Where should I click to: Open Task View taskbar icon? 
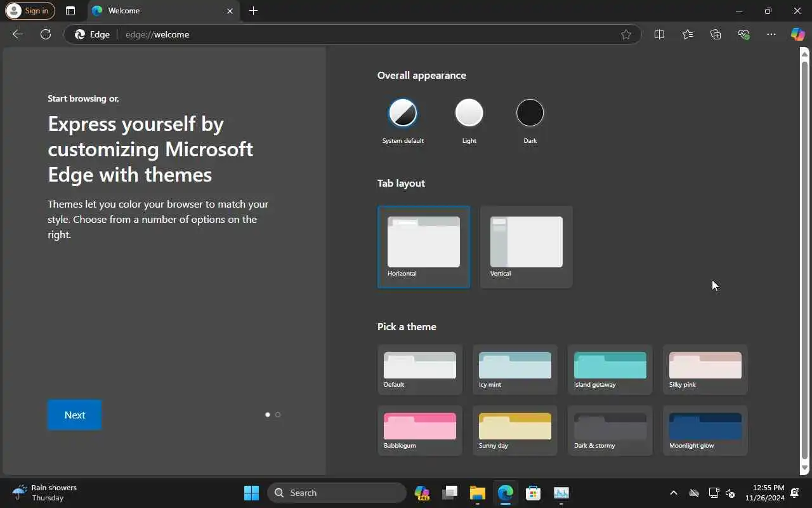[450, 493]
